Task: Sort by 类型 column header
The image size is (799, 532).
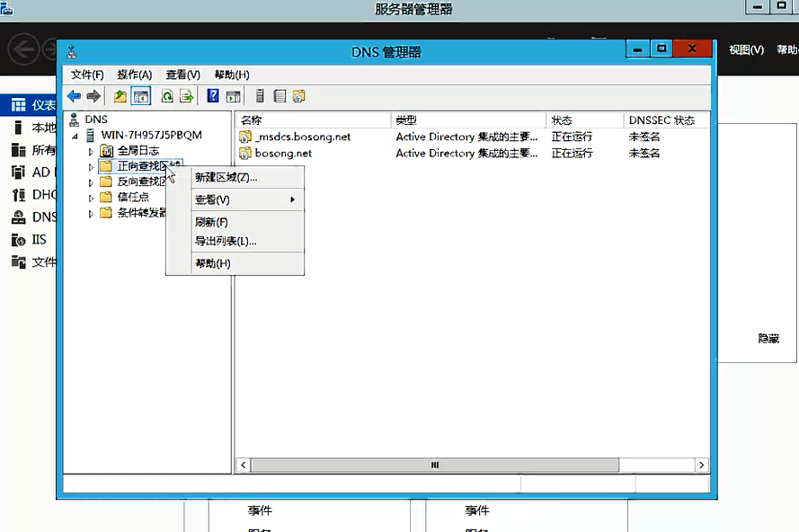Action: [x=469, y=120]
